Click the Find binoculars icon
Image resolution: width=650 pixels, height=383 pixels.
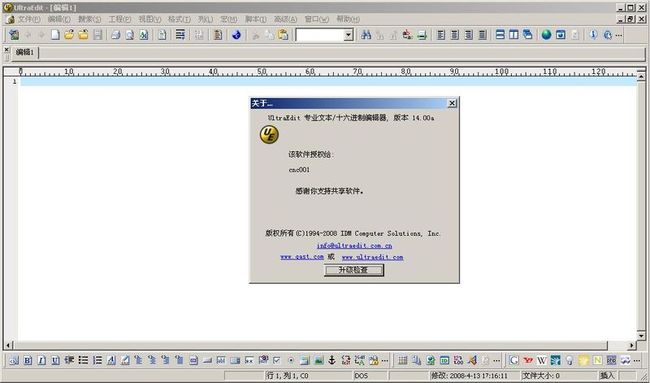tap(366, 35)
